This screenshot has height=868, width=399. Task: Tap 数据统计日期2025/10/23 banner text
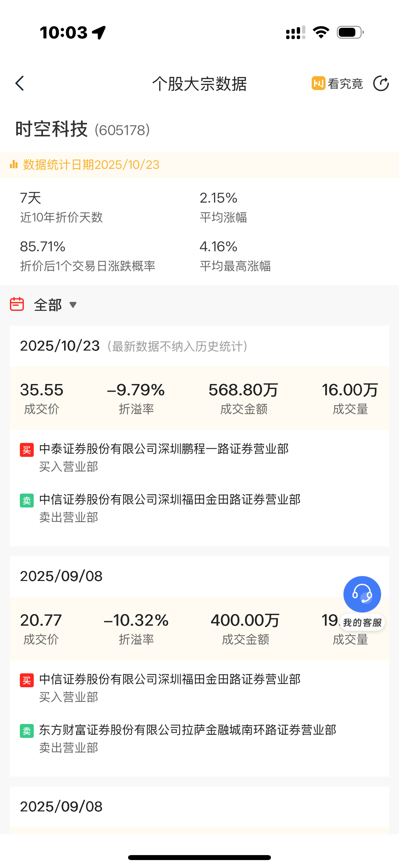(x=91, y=165)
